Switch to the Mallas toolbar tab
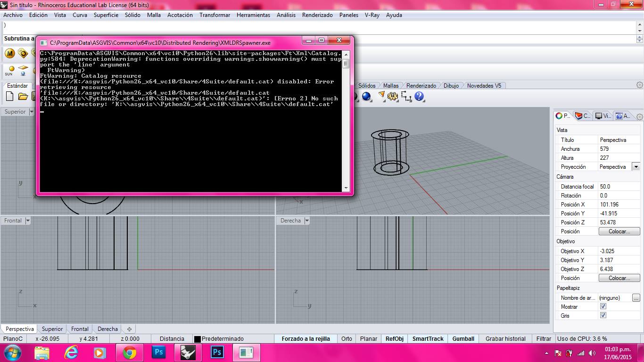 coord(391,85)
